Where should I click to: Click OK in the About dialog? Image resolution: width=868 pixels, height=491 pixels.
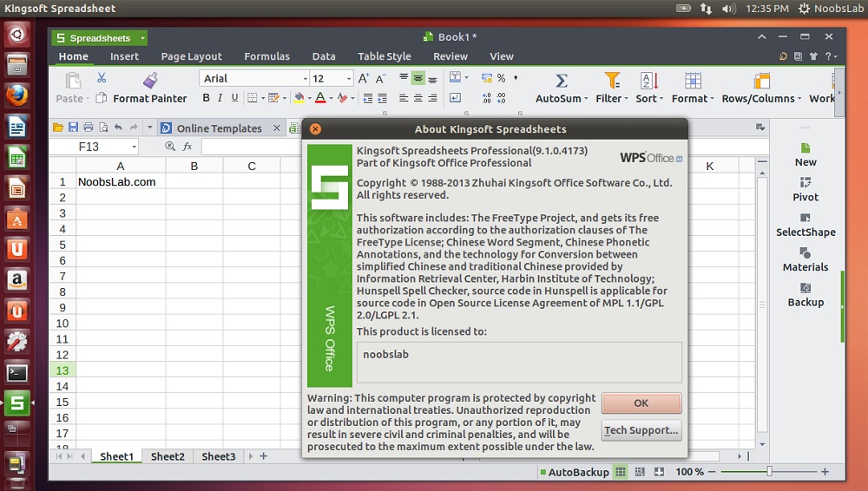(641, 403)
